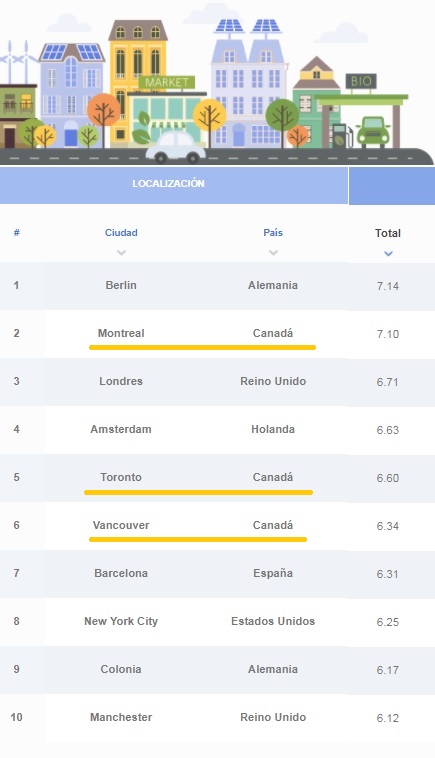Screen dimensions: 435x758
Task: Click the yellow underline below Toronto
Action: pos(198,492)
